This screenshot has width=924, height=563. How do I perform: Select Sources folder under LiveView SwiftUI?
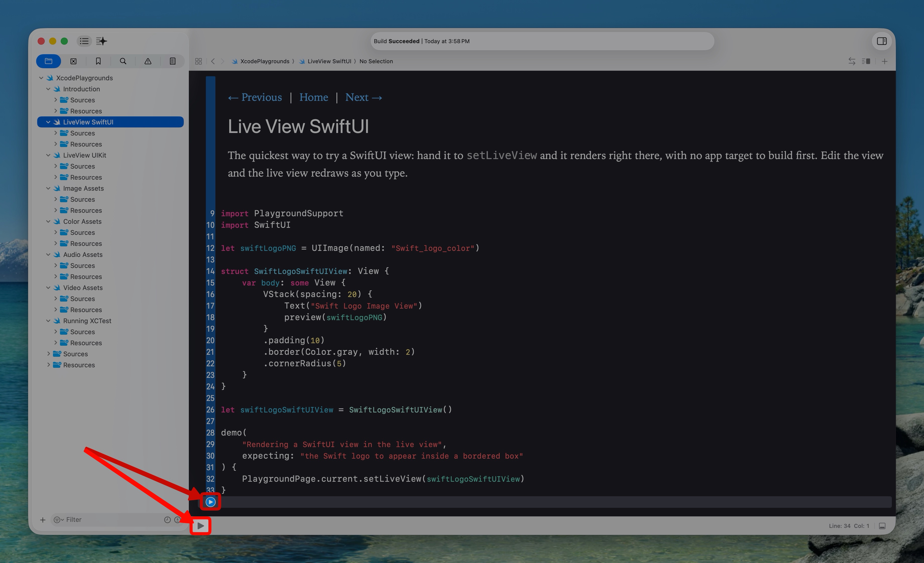point(110,133)
